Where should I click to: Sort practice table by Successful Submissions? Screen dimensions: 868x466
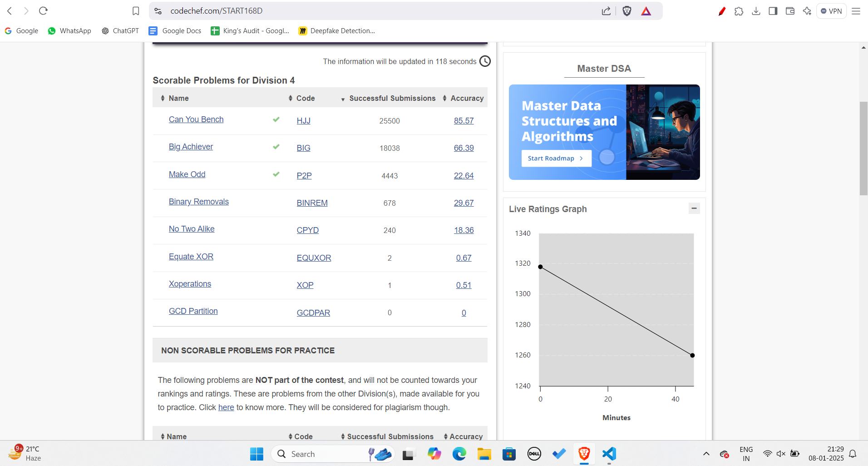click(x=387, y=436)
